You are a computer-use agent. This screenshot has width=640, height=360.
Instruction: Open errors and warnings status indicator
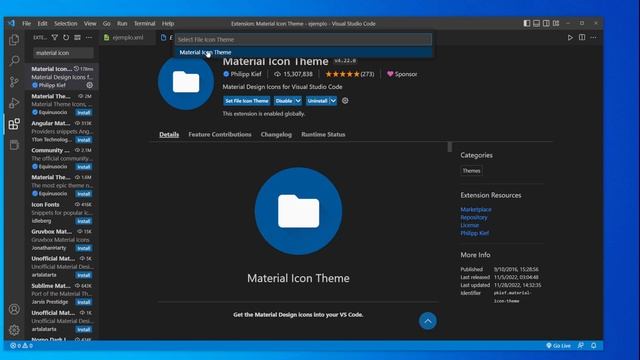[x=21, y=345]
